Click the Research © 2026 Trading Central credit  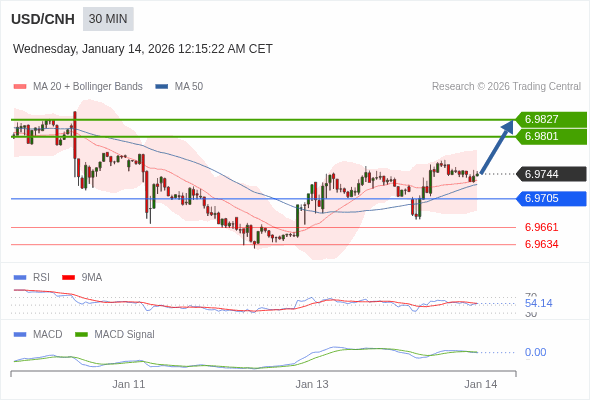tap(506, 87)
